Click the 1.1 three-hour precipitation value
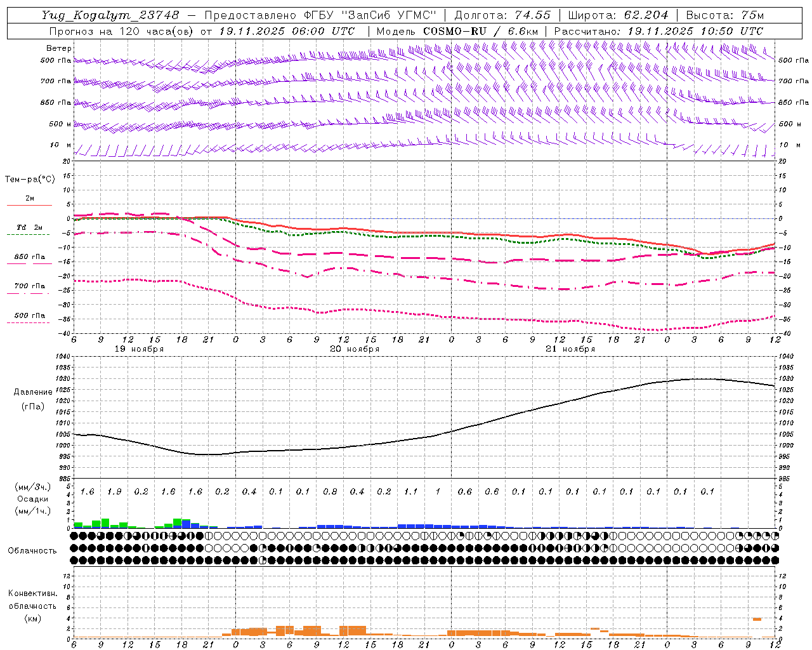The height and width of the screenshot is (650, 812). point(411,492)
